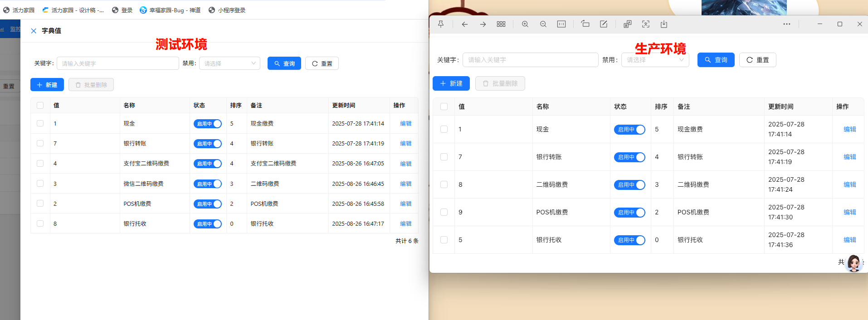Click disabled 批量删除 in test environment
Image resolution: width=868 pixels, height=320 pixels.
(91, 85)
